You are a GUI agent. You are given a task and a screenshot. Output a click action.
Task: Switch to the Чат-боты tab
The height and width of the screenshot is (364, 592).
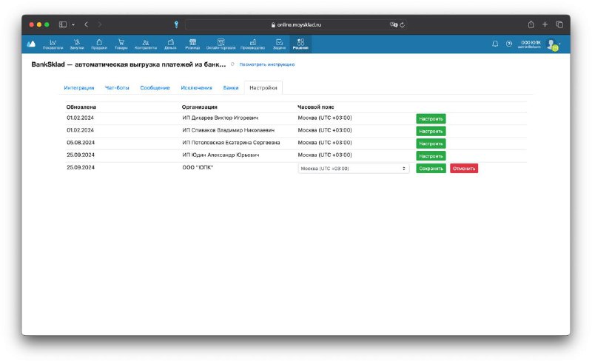point(117,87)
